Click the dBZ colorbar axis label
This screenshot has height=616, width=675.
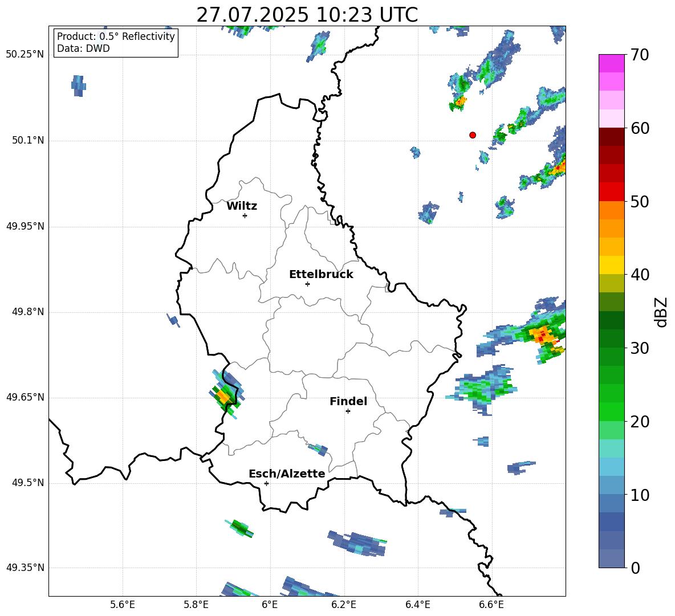661,312
